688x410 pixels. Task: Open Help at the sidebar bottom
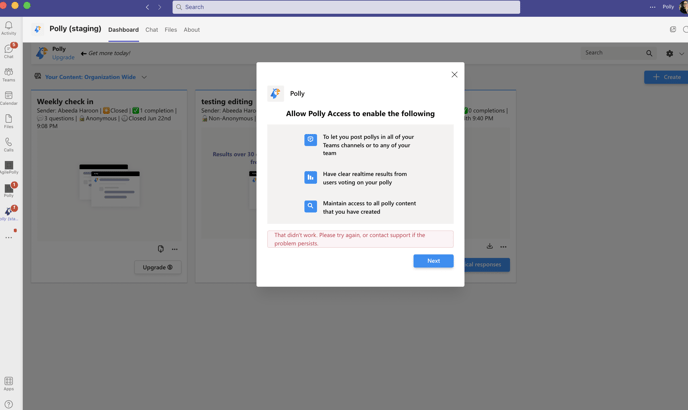click(x=8, y=404)
